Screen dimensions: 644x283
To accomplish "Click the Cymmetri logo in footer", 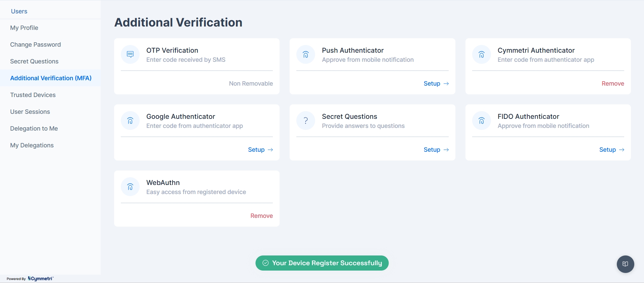I will point(40,279).
